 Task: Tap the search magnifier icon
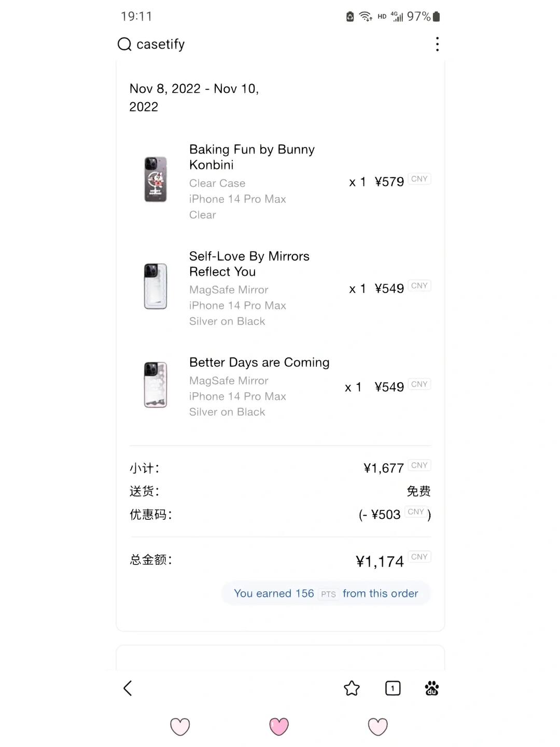124,45
